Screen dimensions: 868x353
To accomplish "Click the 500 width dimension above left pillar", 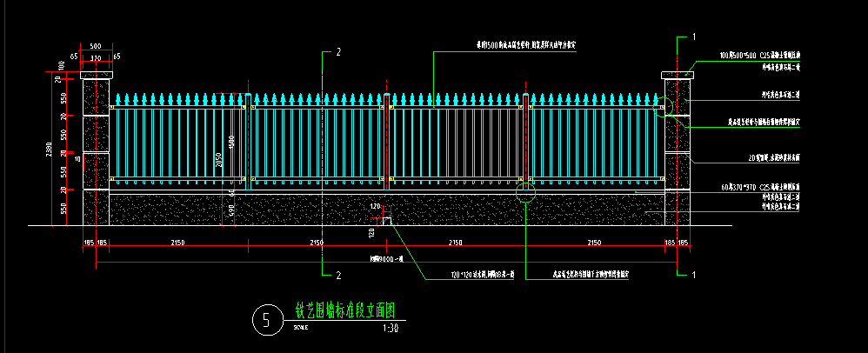I will tap(96, 46).
